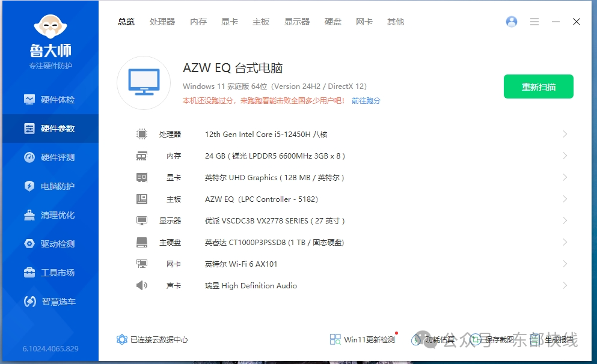The width and height of the screenshot is (597, 364).
Task: Switch to the 内存 tab
Action: coord(198,22)
